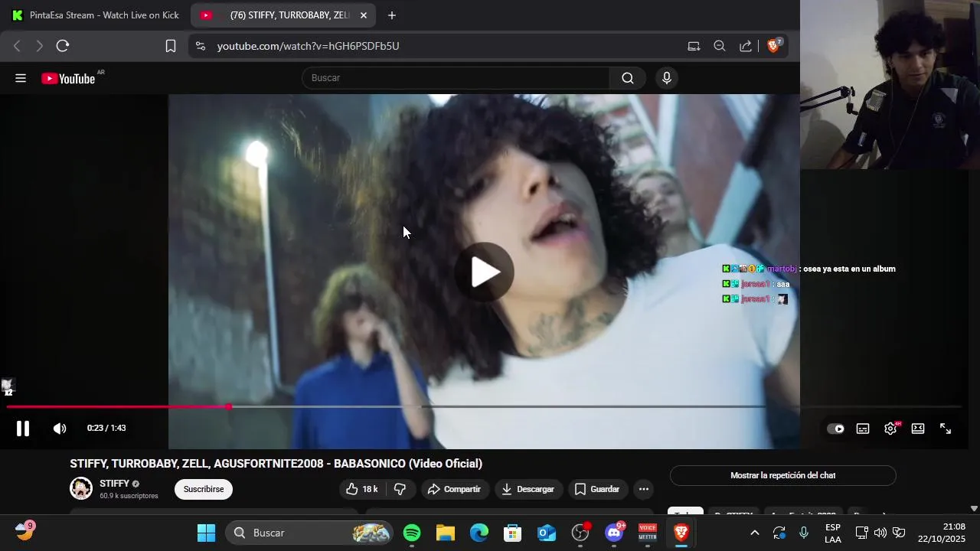The height and width of the screenshot is (551, 980).
Task: Go back in browser history
Action: pyautogui.click(x=17, y=46)
